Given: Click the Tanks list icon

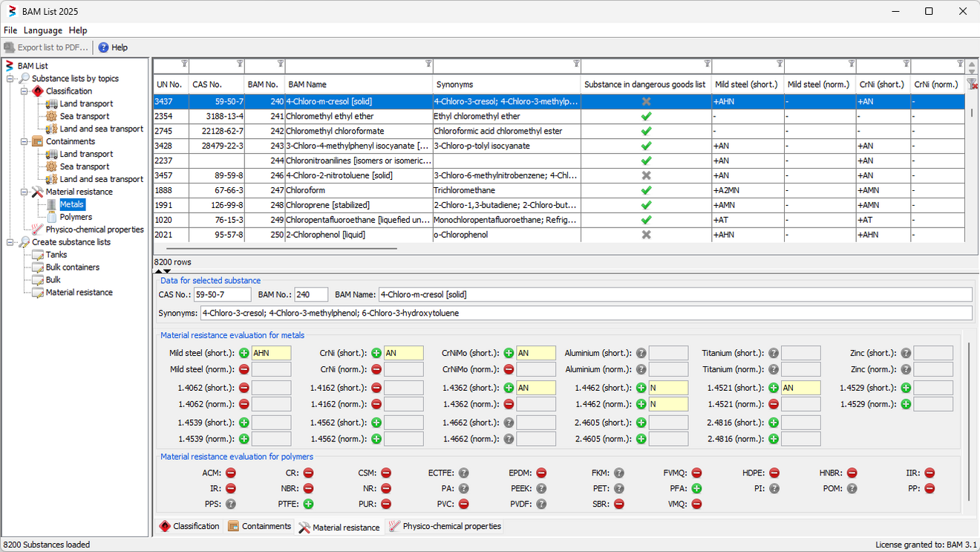Looking at the screenshot, I should coord(38,255).
